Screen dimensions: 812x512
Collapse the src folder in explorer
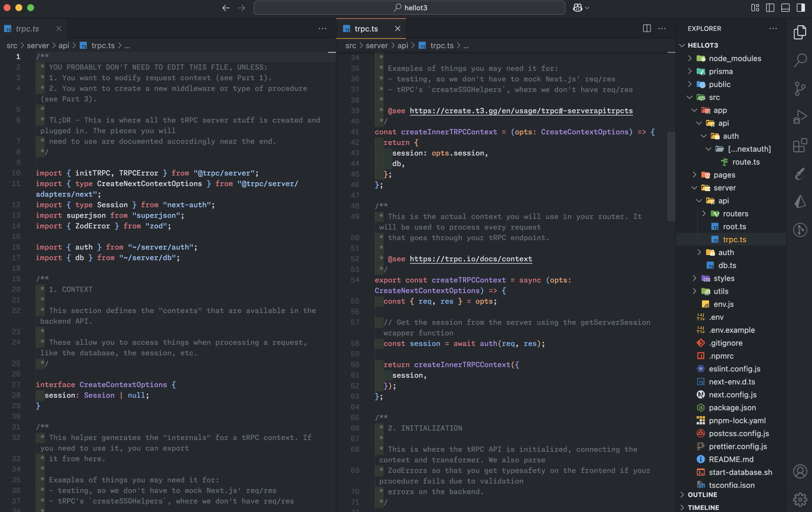tap(714, 97)
